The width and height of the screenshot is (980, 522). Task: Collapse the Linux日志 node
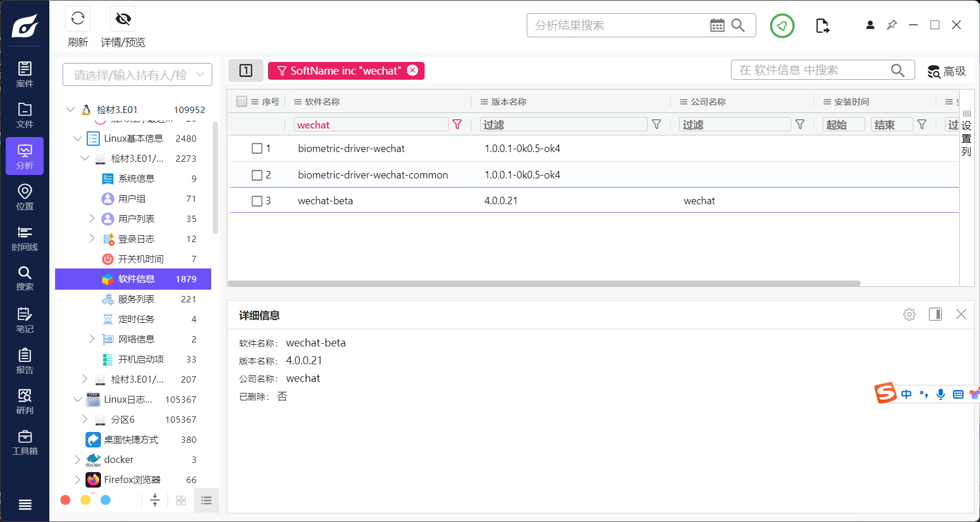pyautogui.click(x=77, y=399)
